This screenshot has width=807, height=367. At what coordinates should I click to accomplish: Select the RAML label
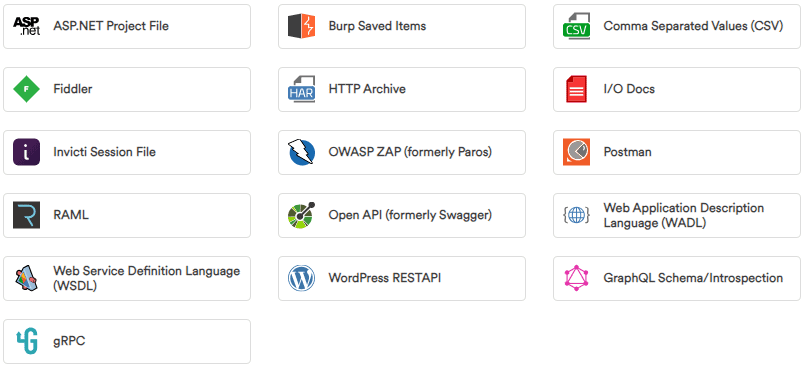coord(71,215)
